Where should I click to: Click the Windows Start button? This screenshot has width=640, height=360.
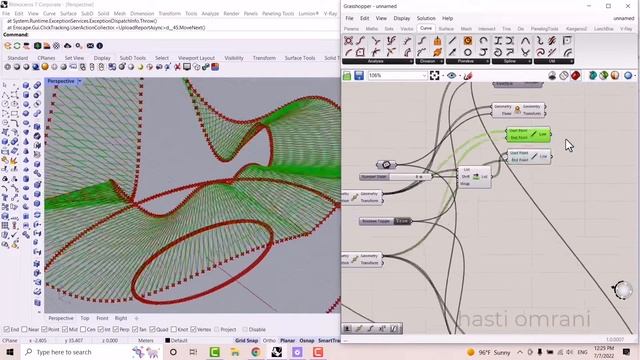[10, 352]
